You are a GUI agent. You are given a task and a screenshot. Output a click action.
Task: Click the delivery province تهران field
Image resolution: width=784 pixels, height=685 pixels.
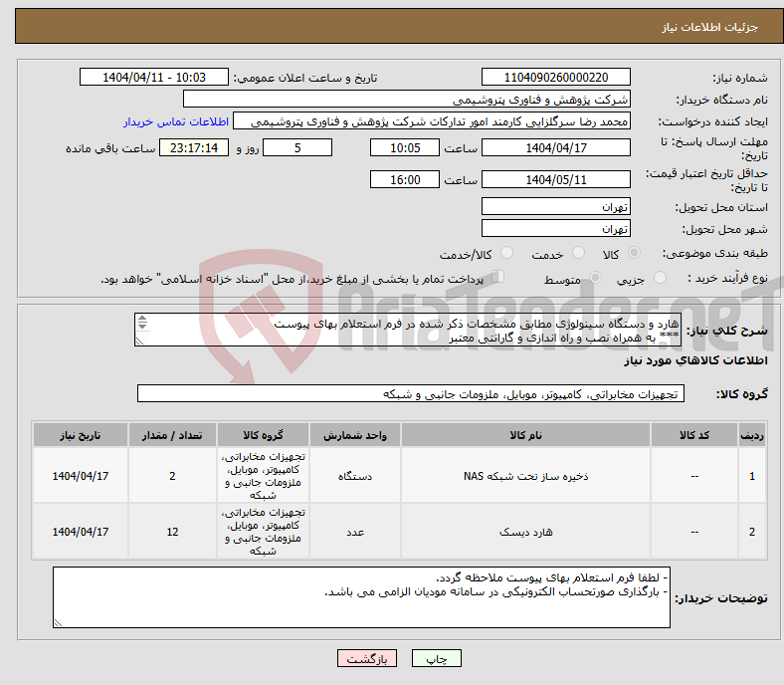tap(555, 207)
